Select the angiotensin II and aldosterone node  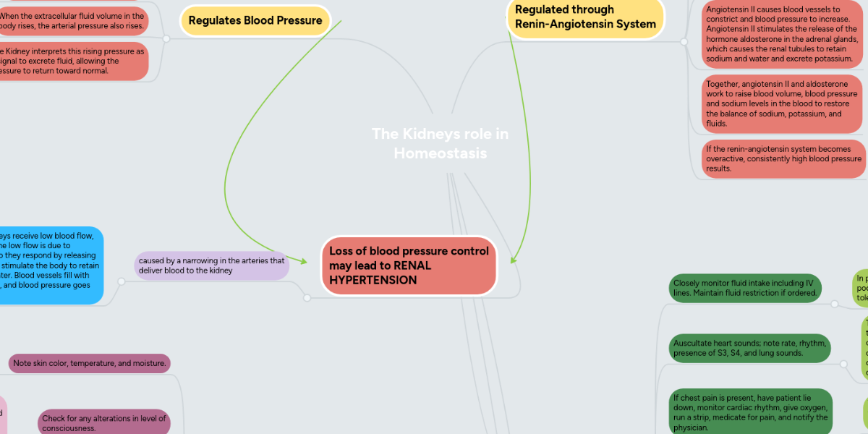[x=781, y=104]
